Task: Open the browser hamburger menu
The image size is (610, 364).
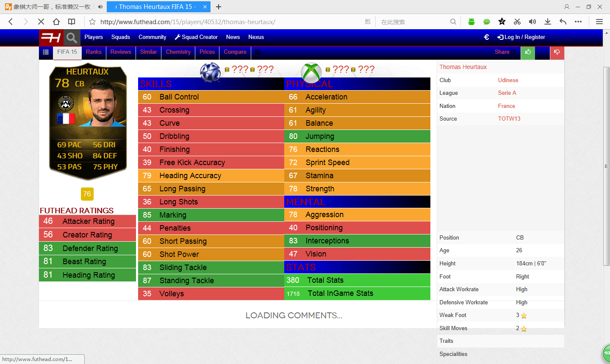Action: (599, 22)
